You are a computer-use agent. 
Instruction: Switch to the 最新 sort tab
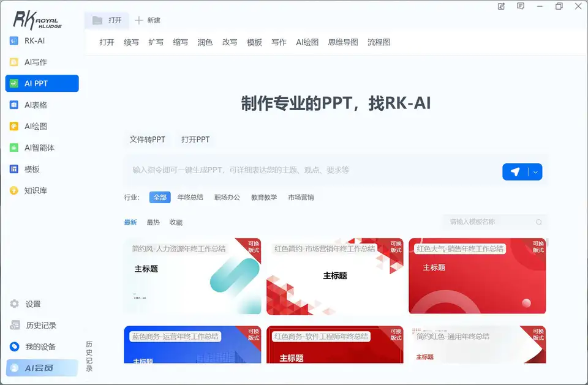[x=130, y=222]
